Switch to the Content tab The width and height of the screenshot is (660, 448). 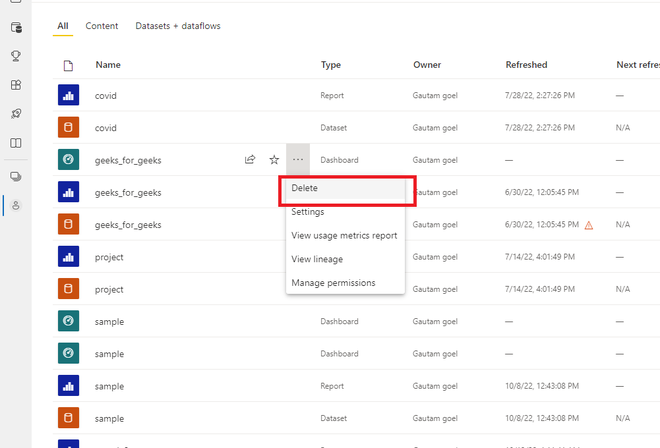tap(101, 26)
